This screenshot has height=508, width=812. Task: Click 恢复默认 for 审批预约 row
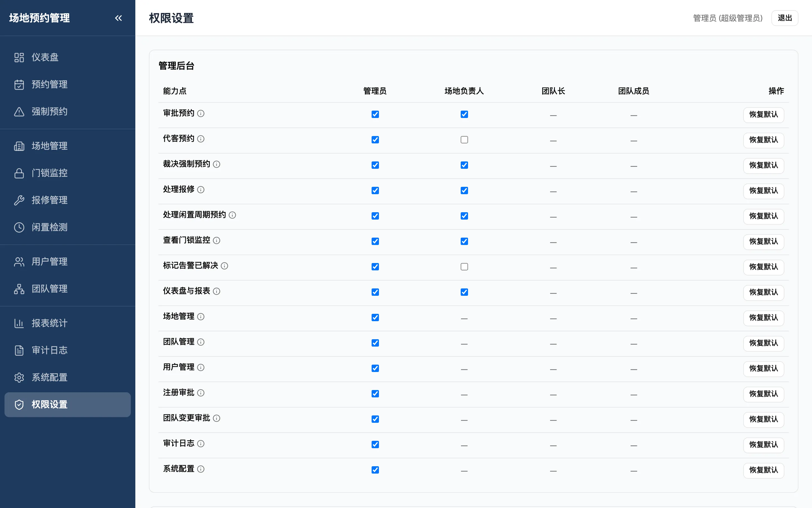[763, 115]
